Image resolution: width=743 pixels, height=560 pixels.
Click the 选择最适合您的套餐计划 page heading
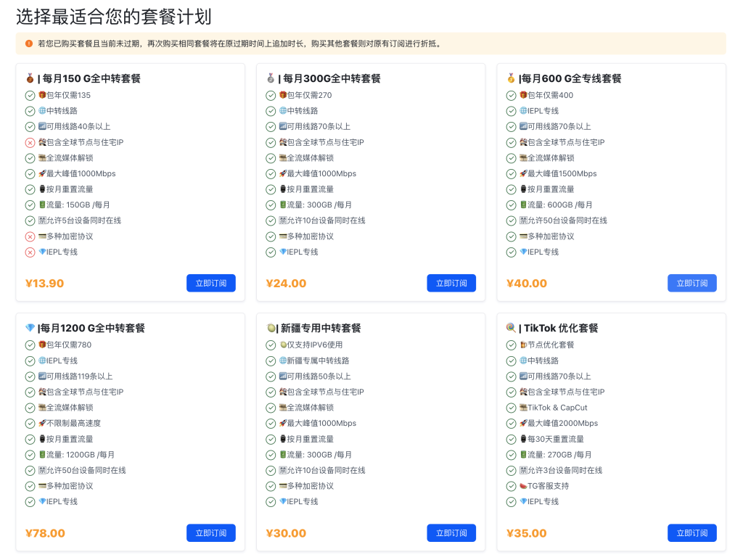(114, 17)
